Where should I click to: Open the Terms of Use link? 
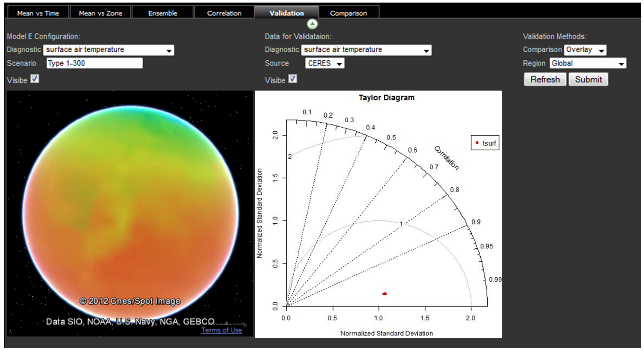point(222,330)
